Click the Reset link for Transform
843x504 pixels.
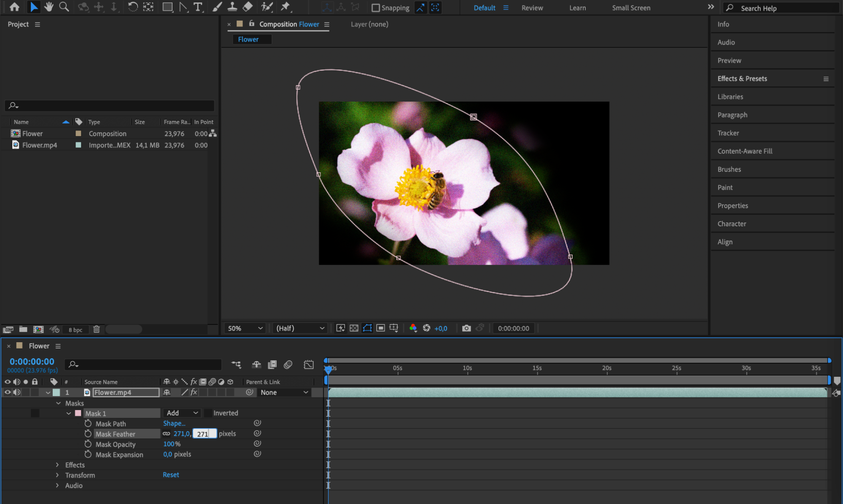(171, 475)
